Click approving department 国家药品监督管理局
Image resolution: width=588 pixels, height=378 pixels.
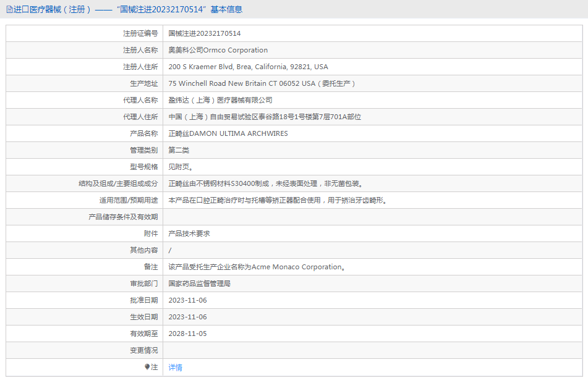pos(199,283)
